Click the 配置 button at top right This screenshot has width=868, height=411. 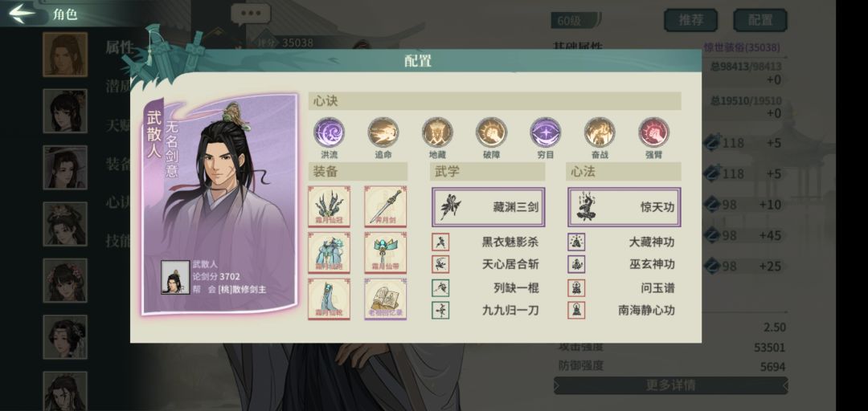click(x=760, y=20)
